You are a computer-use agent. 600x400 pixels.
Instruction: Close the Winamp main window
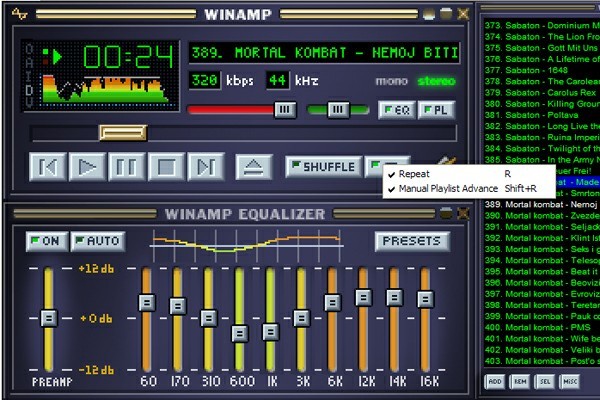pyautogui.click(x=463, y=14)
